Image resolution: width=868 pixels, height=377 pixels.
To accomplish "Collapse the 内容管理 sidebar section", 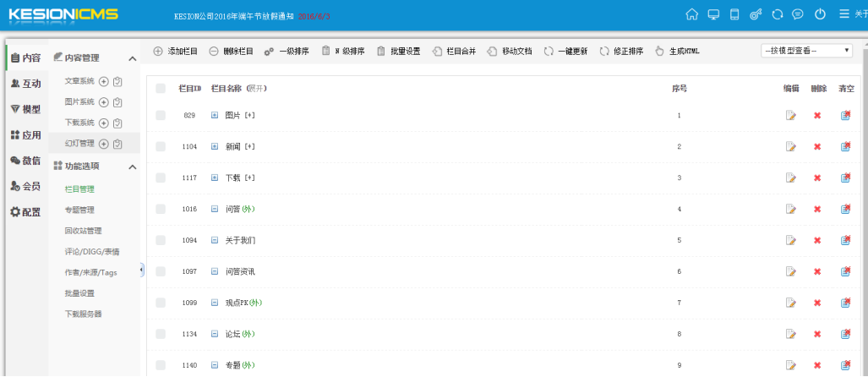I will tap(133, 58).
